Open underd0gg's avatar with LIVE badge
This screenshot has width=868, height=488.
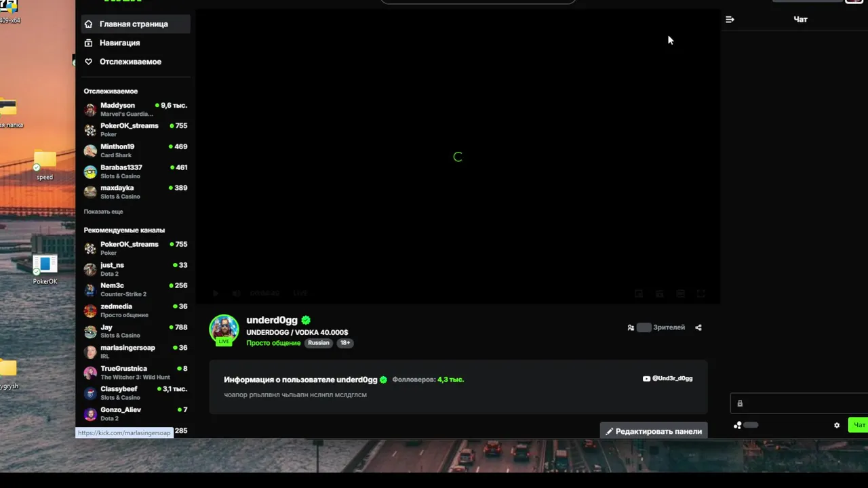[x=224, y=330]
